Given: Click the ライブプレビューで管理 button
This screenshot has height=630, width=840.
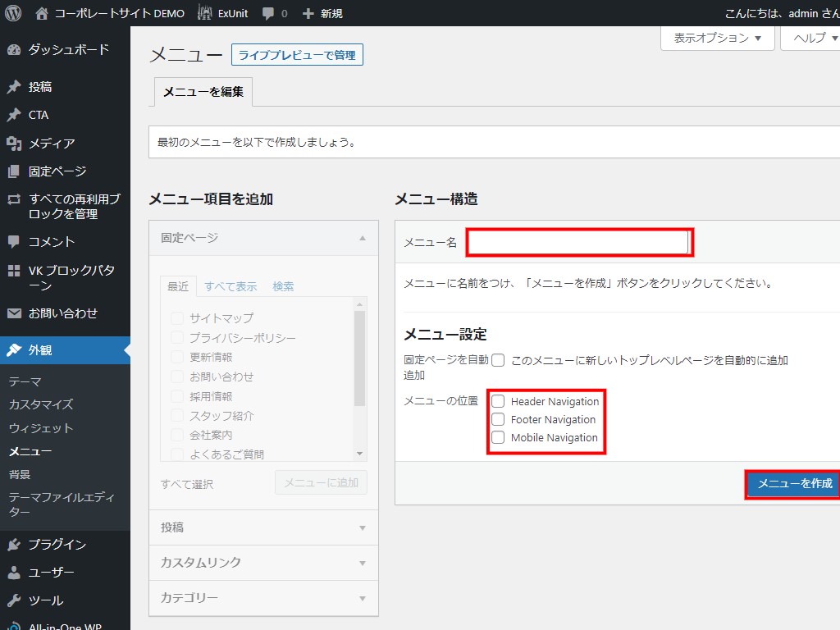Looking at the screenshot, I should [297, 55].
